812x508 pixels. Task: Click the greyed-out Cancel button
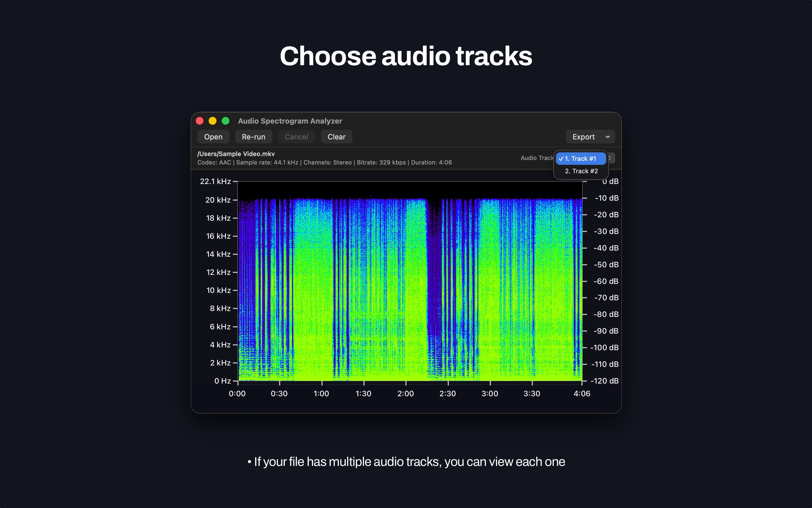[296, 137]
